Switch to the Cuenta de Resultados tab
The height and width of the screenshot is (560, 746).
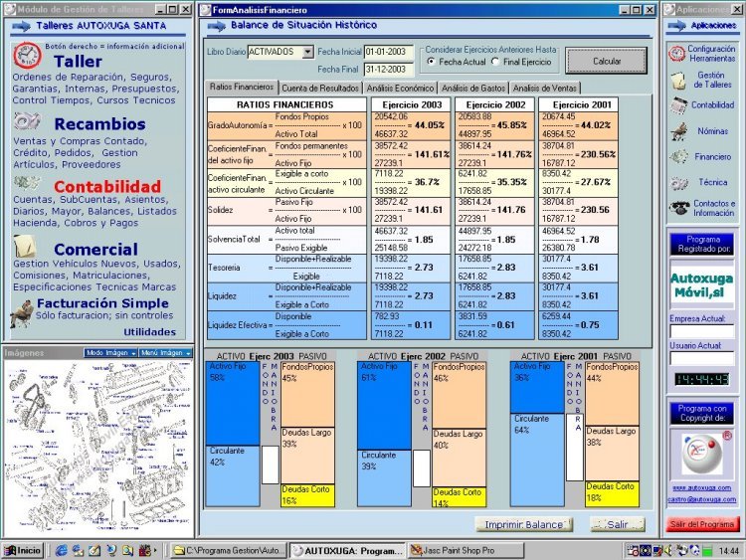click(320, 88)
